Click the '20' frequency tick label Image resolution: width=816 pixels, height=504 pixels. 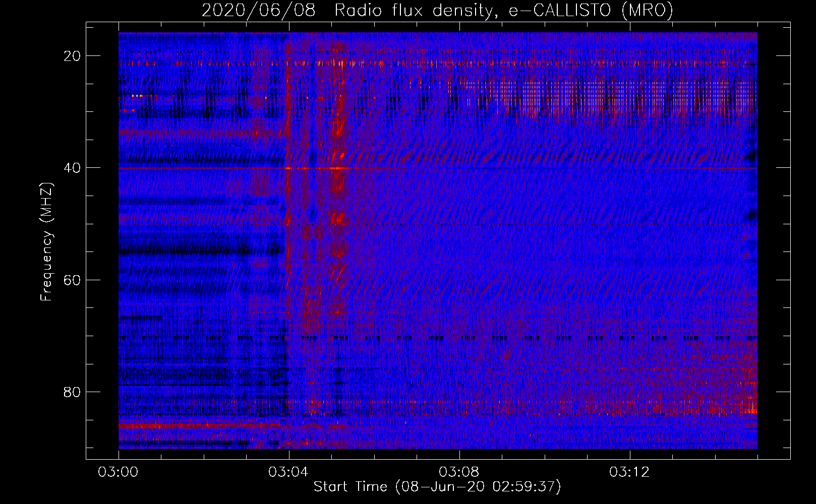click(73, 56)
